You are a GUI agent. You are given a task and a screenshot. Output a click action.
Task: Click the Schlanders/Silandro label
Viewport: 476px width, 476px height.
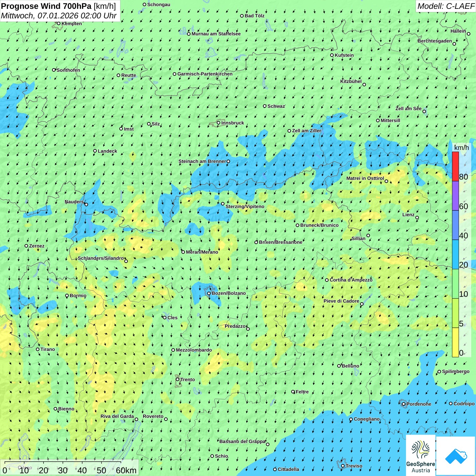(x=101, y=258)
